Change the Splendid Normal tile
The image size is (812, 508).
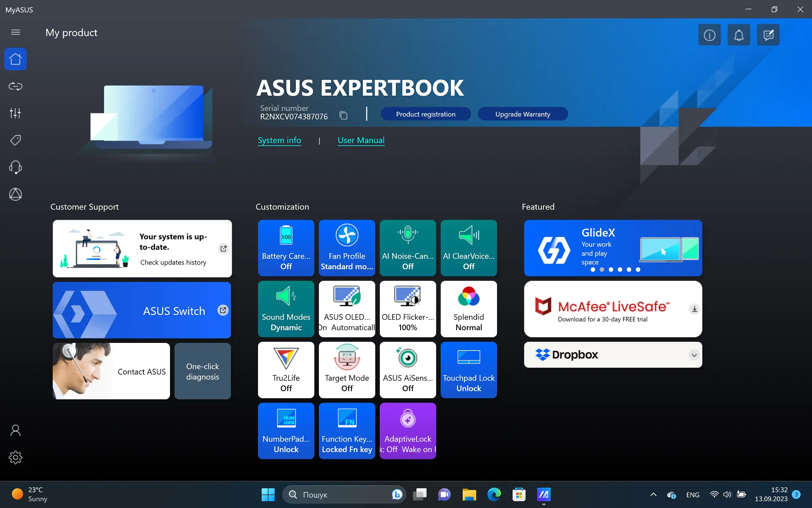tap(469, 309)
